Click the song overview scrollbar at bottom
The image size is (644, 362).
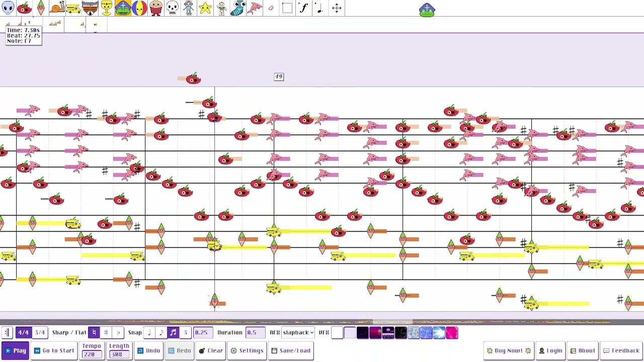[322, 322]
